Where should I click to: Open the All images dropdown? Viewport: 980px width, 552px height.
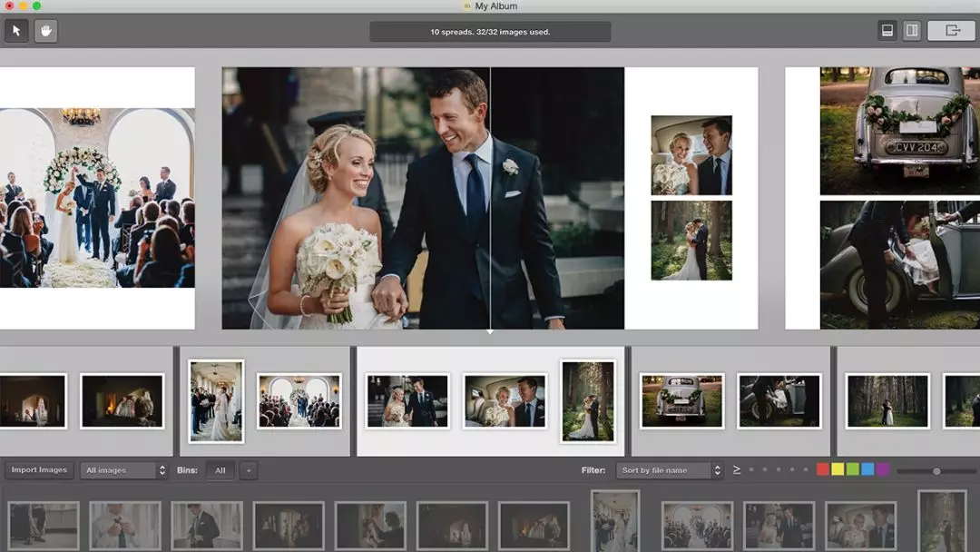point(124,470)
